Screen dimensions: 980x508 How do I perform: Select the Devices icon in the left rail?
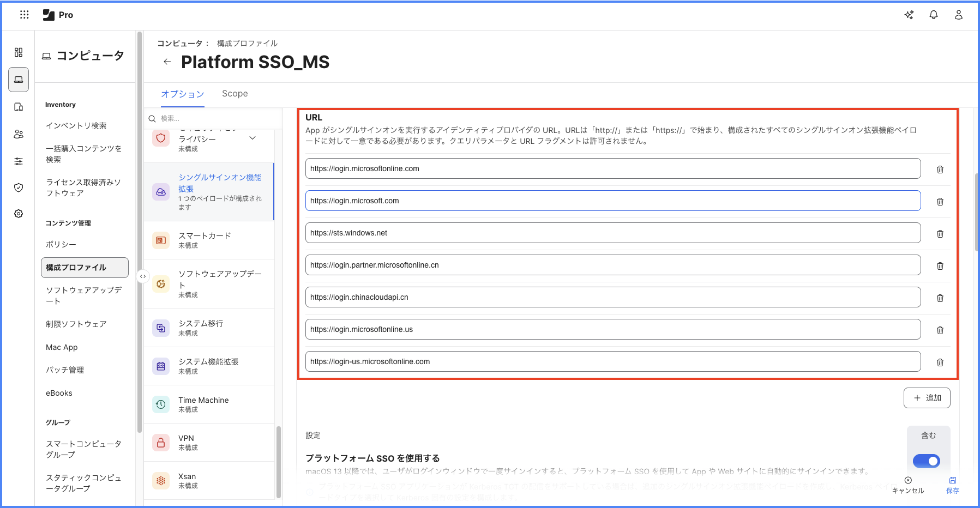(19, 107)
